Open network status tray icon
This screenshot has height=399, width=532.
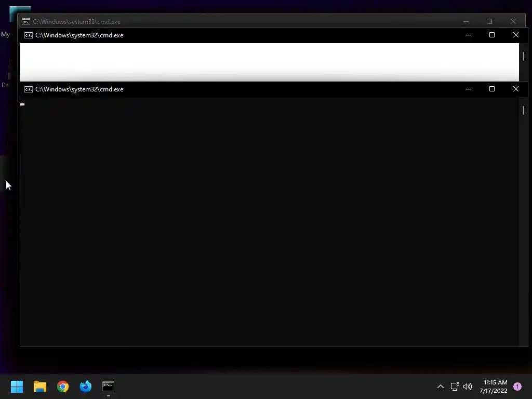click(x=455, y=387)
